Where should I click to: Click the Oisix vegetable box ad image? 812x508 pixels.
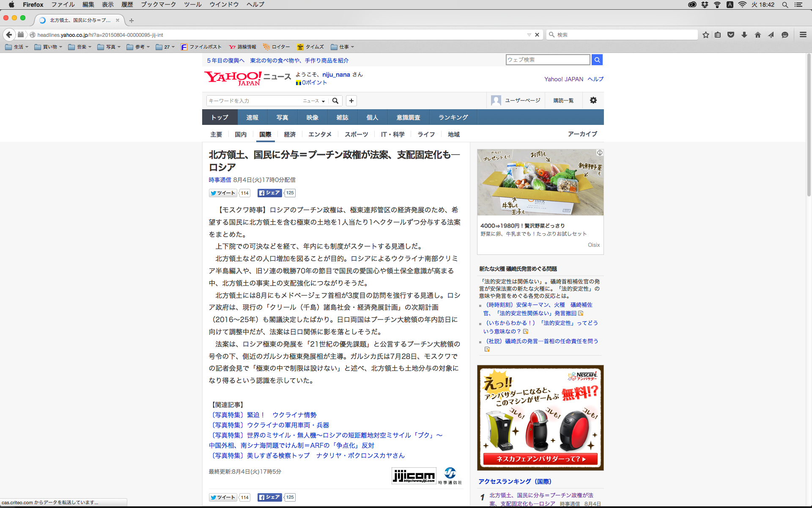tap(540, 182)
